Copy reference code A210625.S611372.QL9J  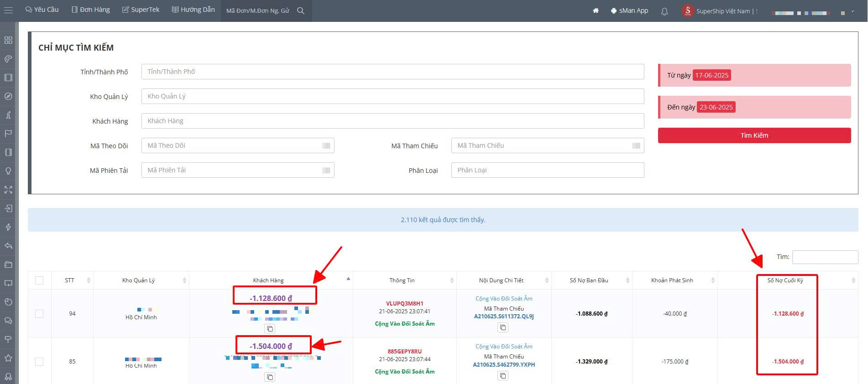tap(503, 327)
